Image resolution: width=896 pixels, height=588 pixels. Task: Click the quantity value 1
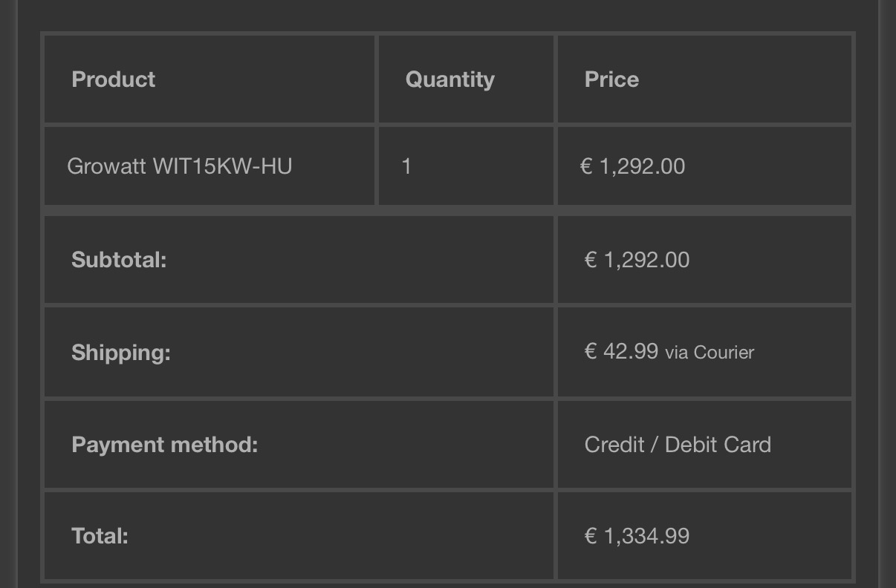coord(406,166)
